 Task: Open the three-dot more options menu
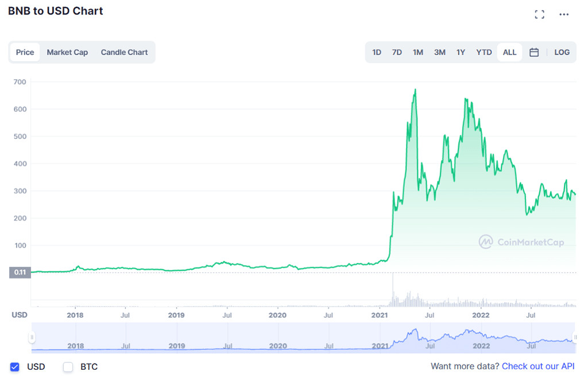coord(564,14)
